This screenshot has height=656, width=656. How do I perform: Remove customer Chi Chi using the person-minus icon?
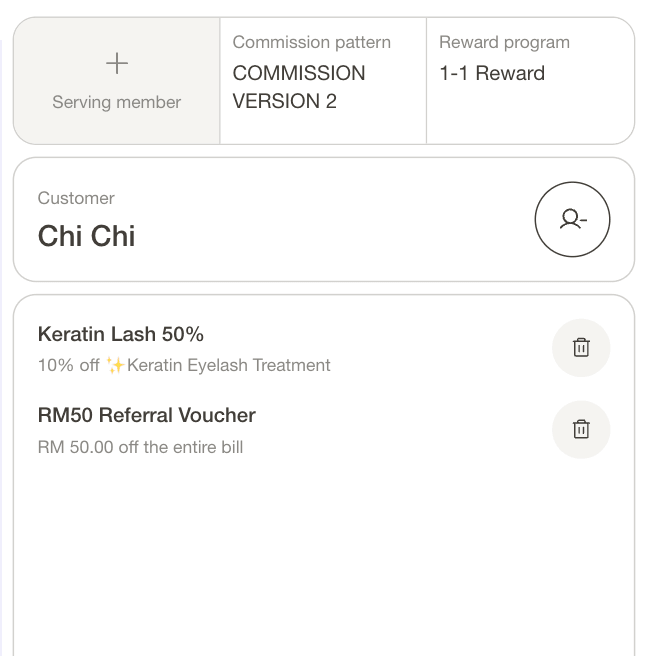click(x=572, y=219)
